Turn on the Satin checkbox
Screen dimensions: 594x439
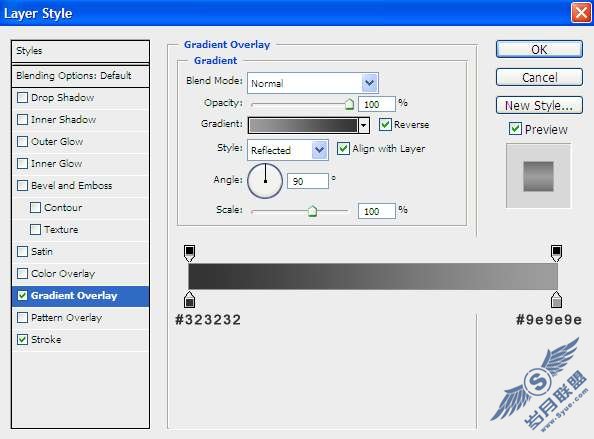coord(22,252)
